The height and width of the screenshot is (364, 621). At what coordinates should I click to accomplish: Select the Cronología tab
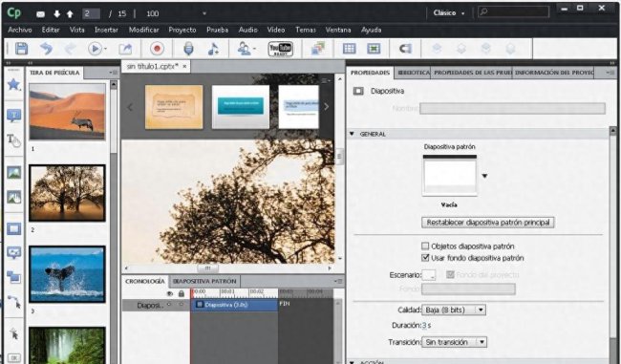(145, 281)
